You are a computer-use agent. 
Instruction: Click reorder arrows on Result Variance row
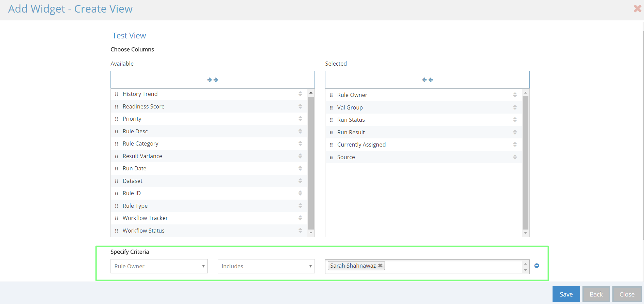coord(300,156)
